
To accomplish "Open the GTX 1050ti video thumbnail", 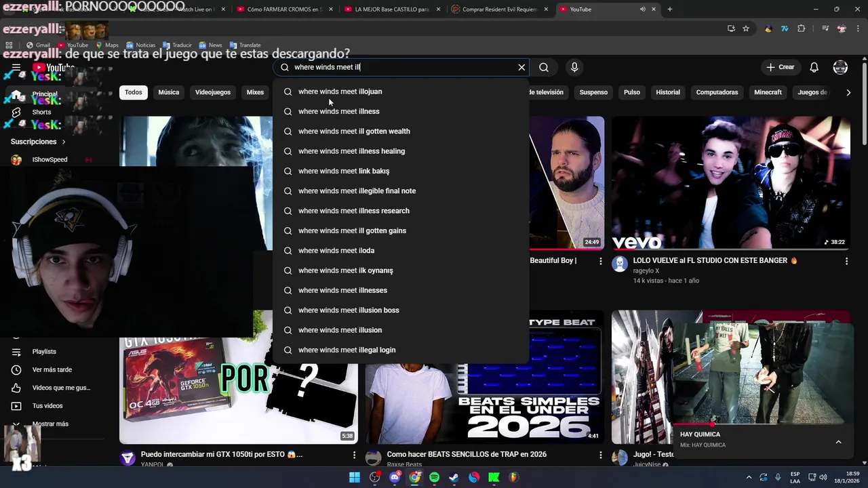I will pyautogui.click(x=239, y=377).
